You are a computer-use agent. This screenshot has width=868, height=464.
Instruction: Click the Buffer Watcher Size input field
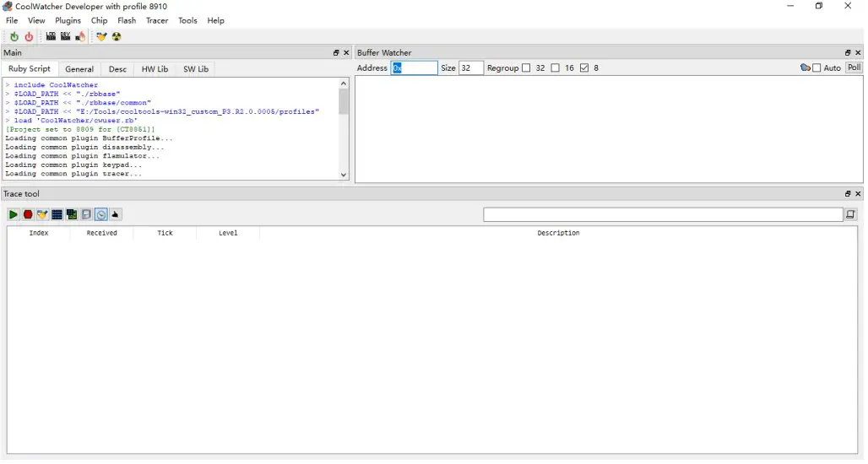(x=470, y=68)
